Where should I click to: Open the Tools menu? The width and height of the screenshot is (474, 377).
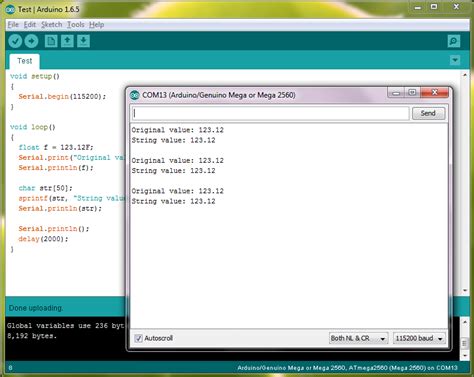(x=75, y=25)
